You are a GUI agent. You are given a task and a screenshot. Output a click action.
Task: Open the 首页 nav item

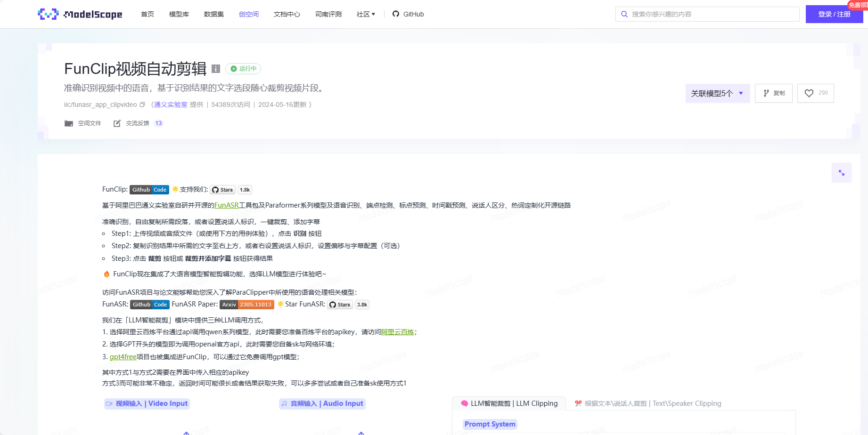coord(147,14)
